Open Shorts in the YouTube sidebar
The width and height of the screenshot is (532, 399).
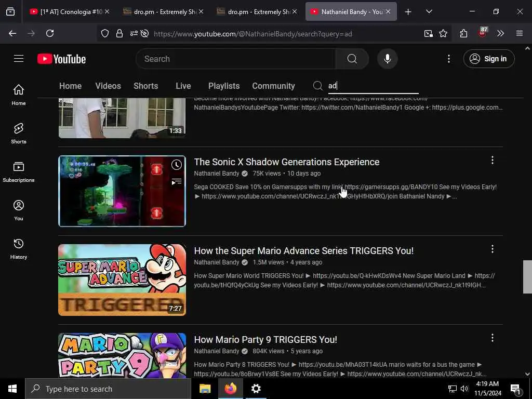[x=19, y=133]
